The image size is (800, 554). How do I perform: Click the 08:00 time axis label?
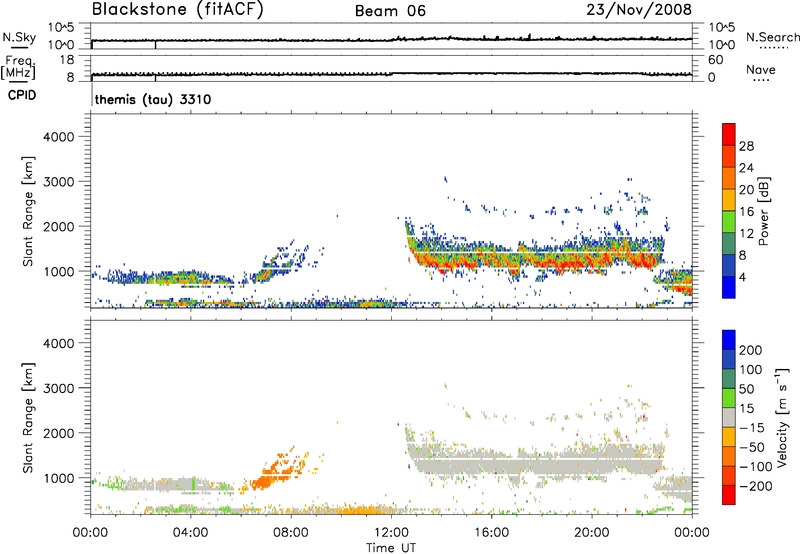click(x=290, y=533)
